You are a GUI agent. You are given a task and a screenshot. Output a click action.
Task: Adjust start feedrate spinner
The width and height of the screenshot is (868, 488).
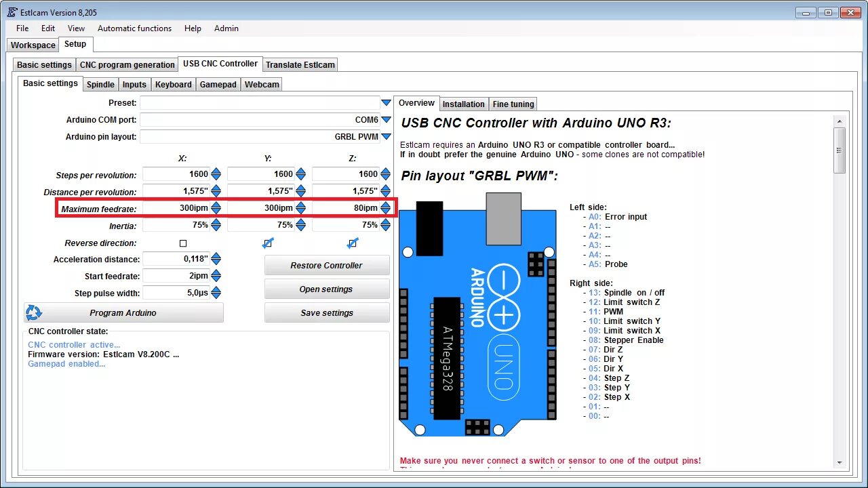(x=216, y=276)
